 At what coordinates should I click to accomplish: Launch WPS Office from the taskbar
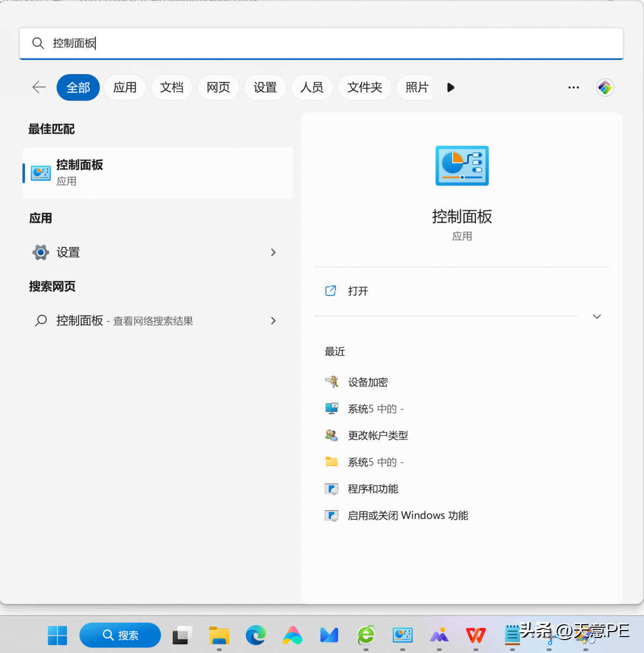(475, 635)
